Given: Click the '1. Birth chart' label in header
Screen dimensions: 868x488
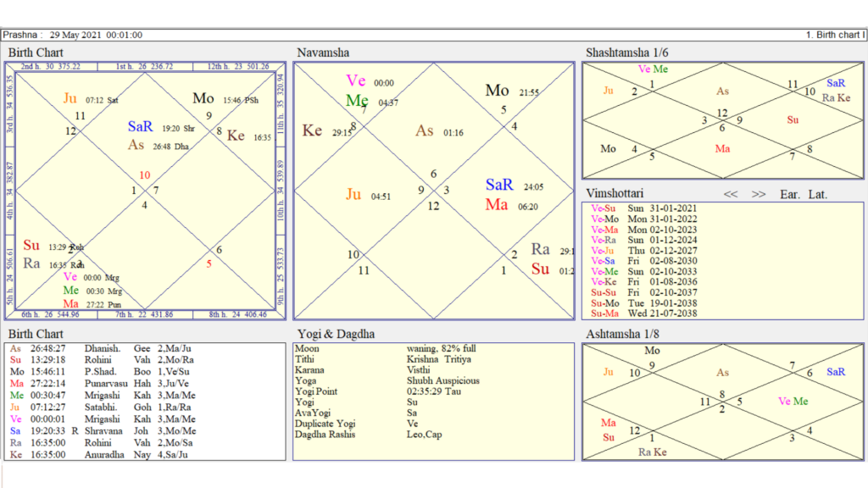Looking at the screenshot, I should pos(835,35).
